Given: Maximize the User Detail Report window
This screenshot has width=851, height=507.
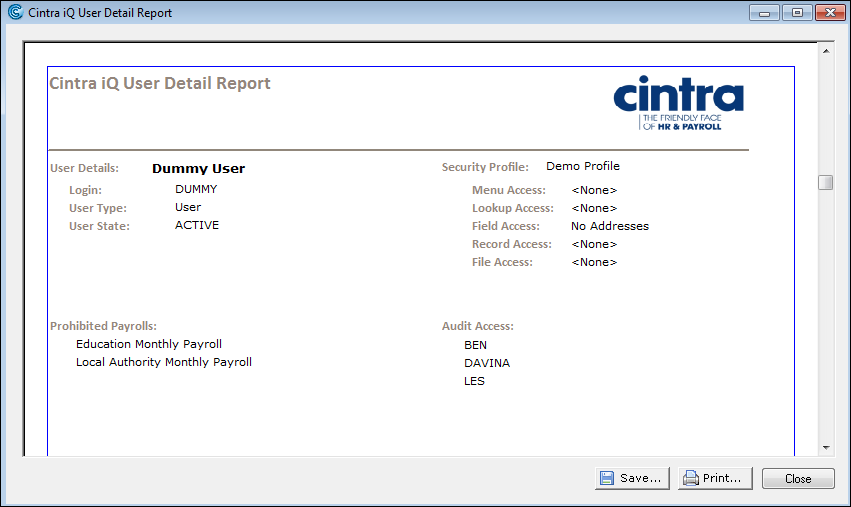Looking at the screenshot, I should (797, 12).
